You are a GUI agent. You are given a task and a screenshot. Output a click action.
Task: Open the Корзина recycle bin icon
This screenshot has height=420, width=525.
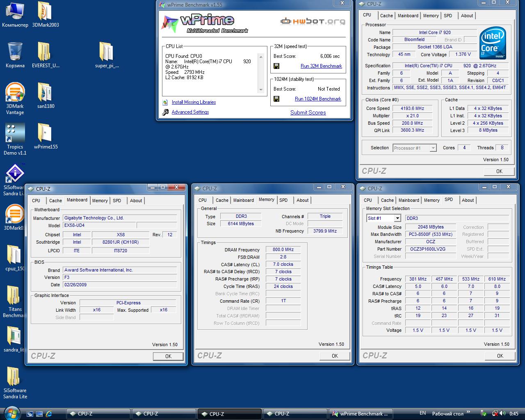point(15,55)
